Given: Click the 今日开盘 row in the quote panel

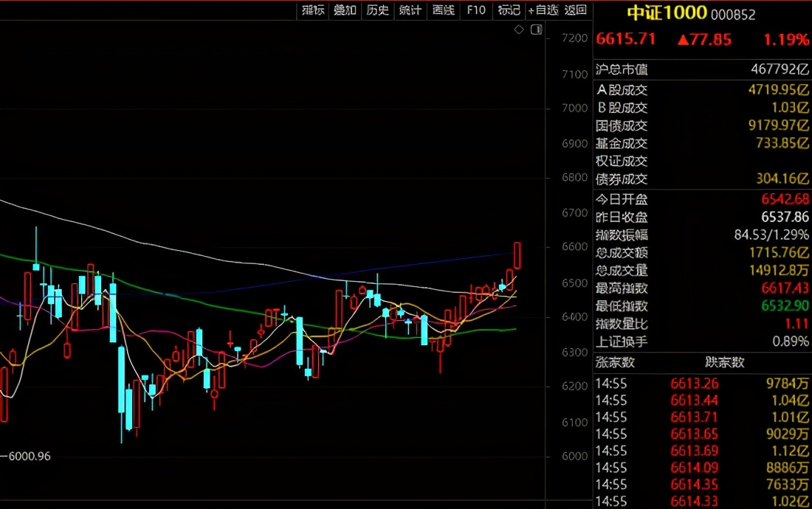Looking at the screenshot, I should point(701,199).
